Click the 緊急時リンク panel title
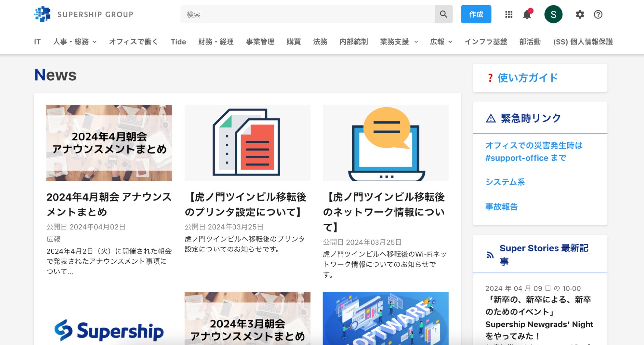This screenshot has width=644, height=345. click(531, 118)
